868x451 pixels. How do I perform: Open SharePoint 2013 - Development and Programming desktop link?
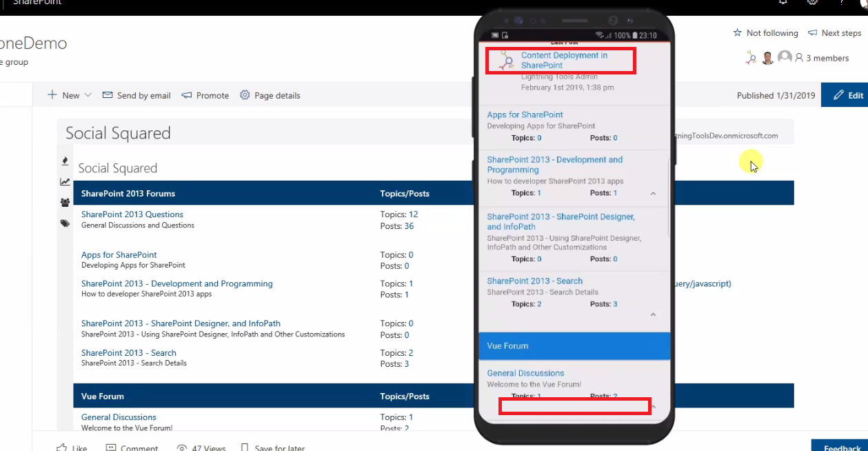click(177, 283)
